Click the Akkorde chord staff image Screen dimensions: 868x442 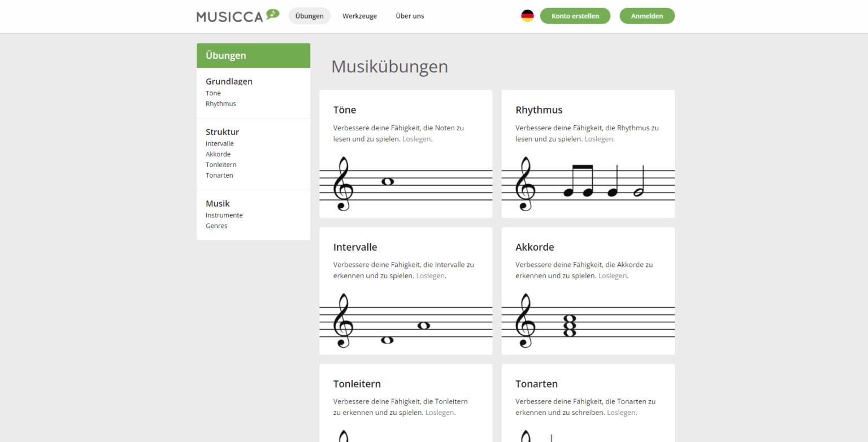pos(588,321)
